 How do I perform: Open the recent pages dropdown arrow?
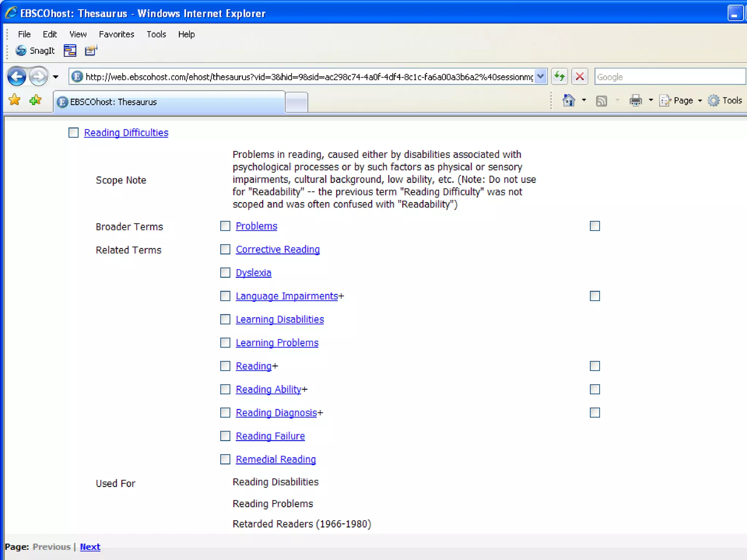(55, 77)
